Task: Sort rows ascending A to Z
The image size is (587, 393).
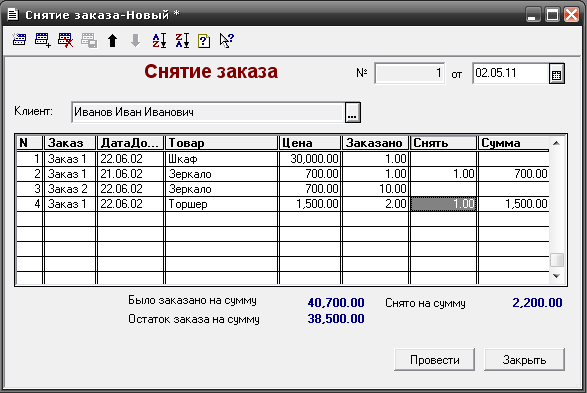Action: tap(159, 40)
